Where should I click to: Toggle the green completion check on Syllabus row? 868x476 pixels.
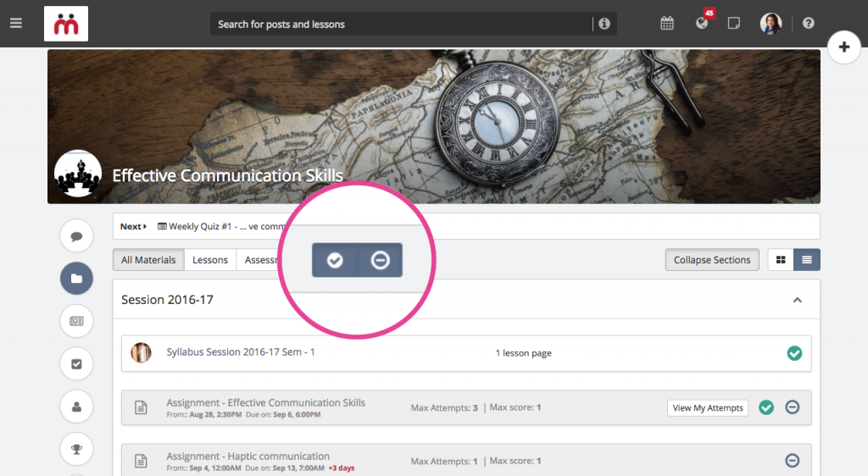click(x=794, y=353)
